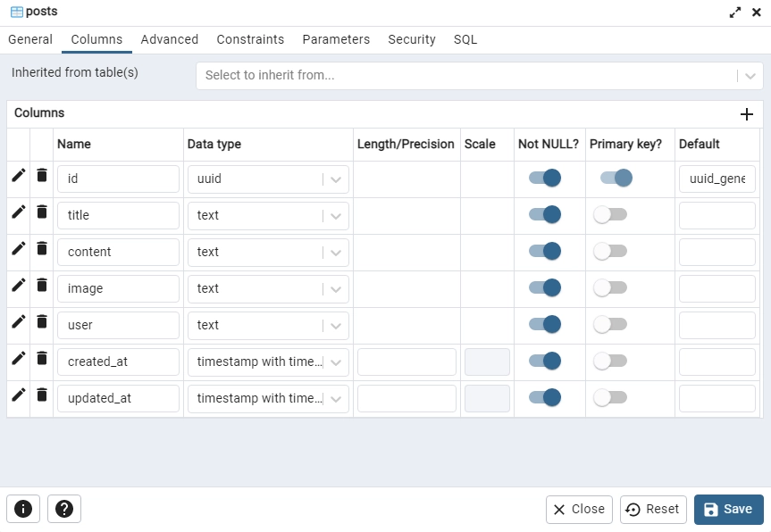Toggle Not NULL for content column
The width and height of the screenshot is (771, 532).
(x=545, y=251)
